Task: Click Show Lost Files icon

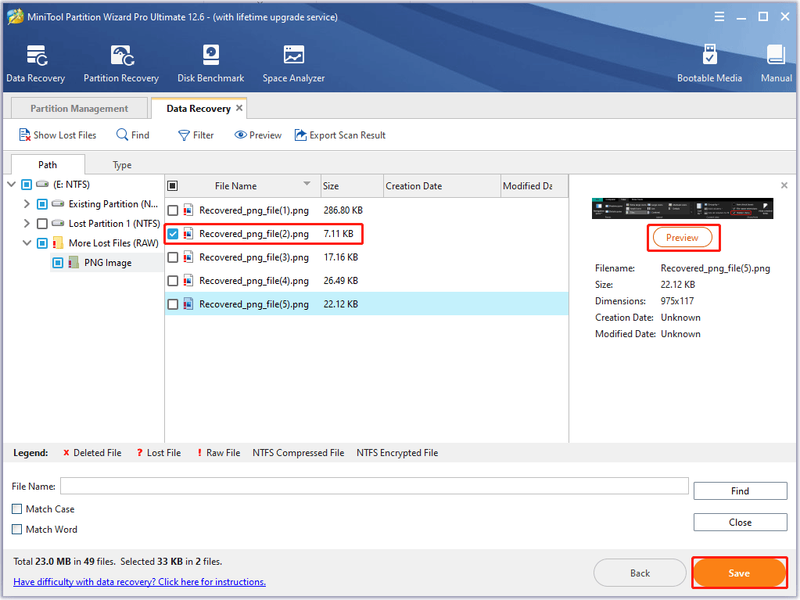Action: tap(24, 135)
